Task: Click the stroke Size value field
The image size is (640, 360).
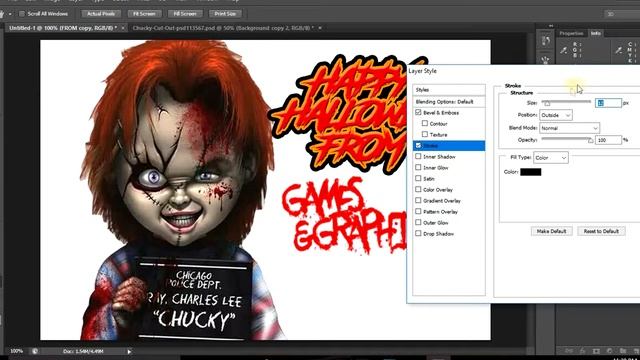Action: [609, 103]
